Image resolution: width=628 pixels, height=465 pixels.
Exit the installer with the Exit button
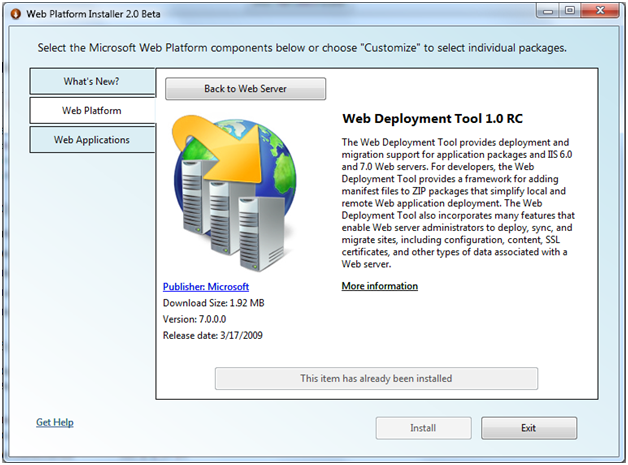[x=529, y=428]
